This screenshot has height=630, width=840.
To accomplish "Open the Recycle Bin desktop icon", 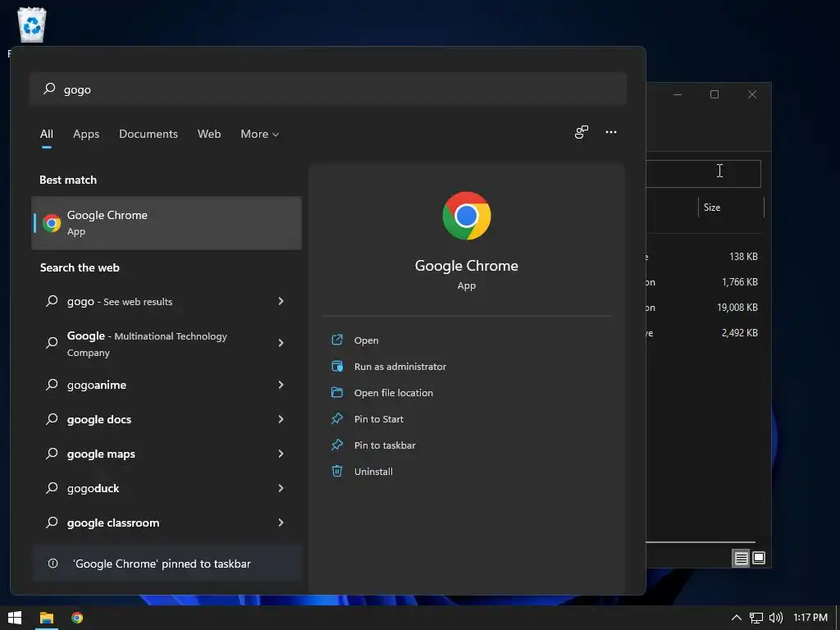I will (32, 25).
